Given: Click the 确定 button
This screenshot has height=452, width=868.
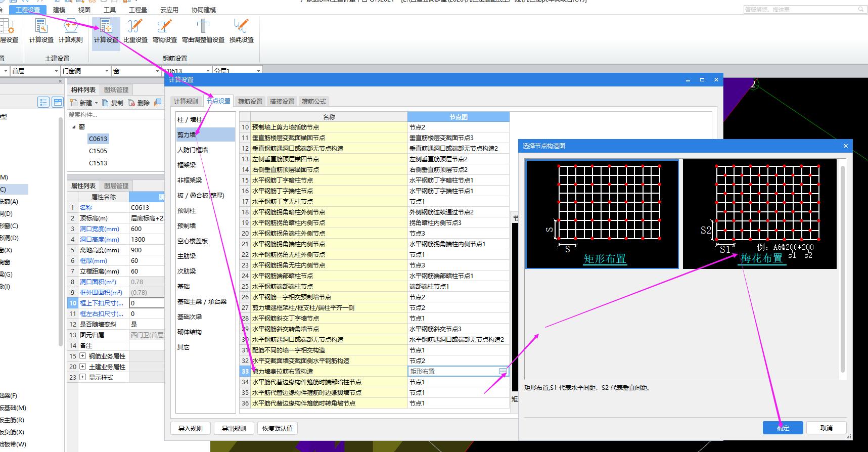Looking at the screenshot, I should (783, 428).
